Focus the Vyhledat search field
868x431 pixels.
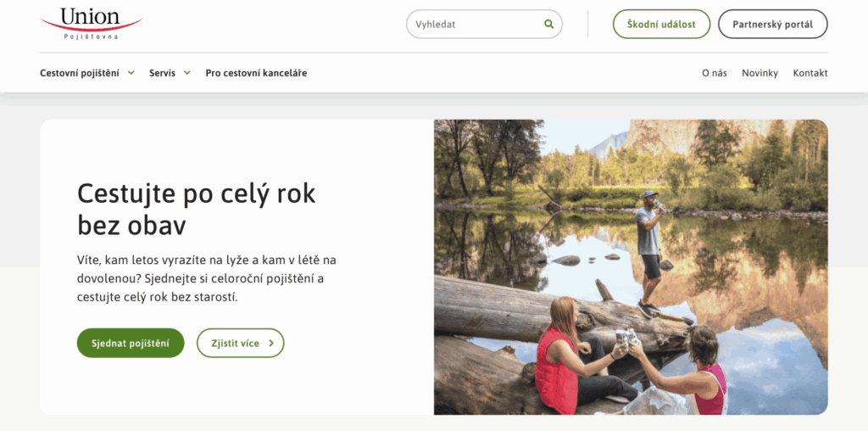[475, 25]
